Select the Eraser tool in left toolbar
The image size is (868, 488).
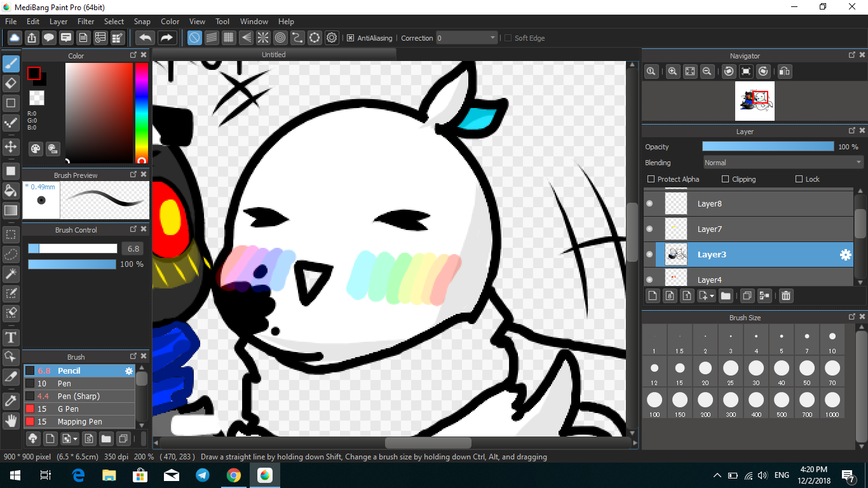(x=11, y=83)
